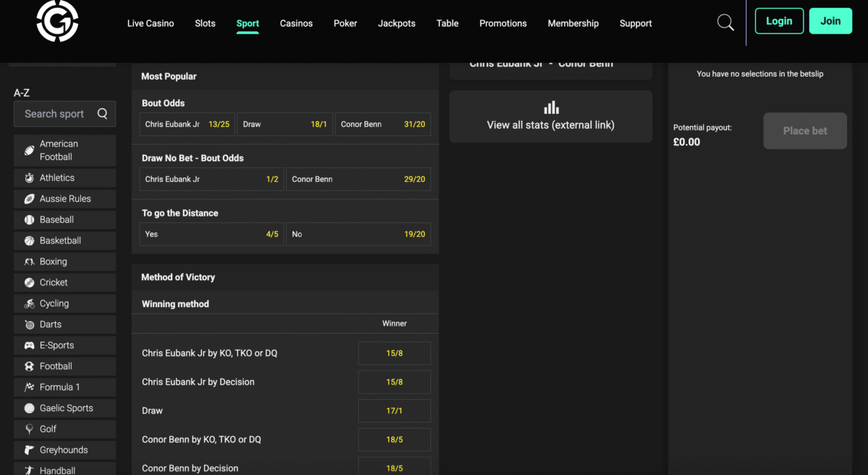Image resolution: width=868 pixels, height=475 pixels.
Task: Collapse the Most Popular section
Action: pyautogui.click(x=285, y=76)
